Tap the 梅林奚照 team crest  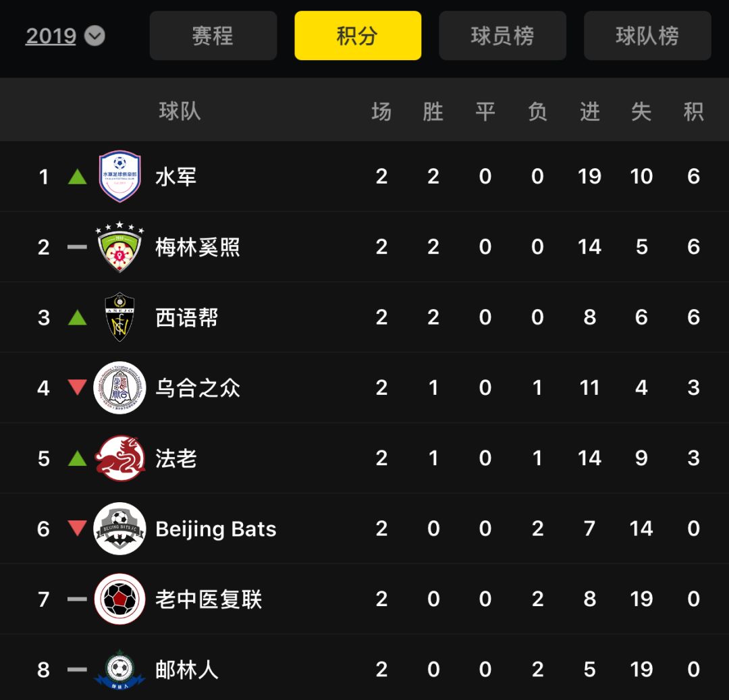tap(119, 247)
